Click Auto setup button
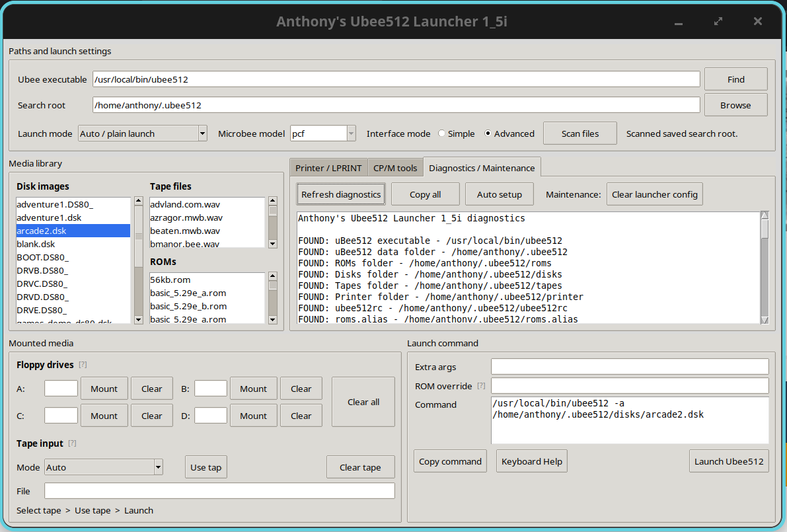This screenshot has width=787, height=532. (499, 194)
